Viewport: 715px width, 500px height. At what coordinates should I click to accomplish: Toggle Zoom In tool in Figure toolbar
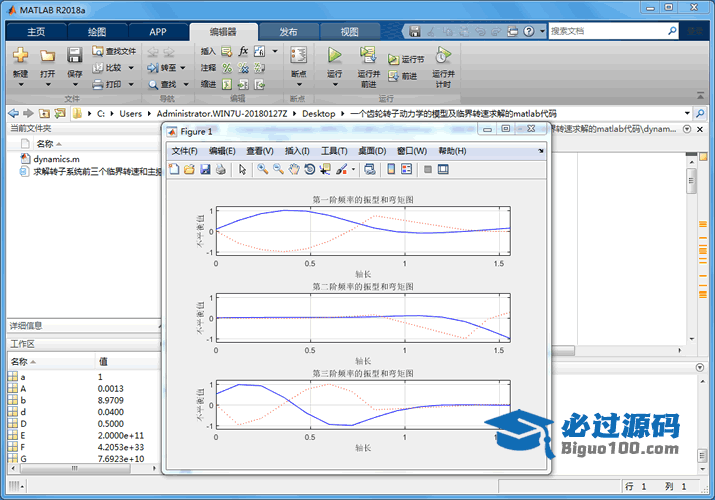(x=263, y=170)
